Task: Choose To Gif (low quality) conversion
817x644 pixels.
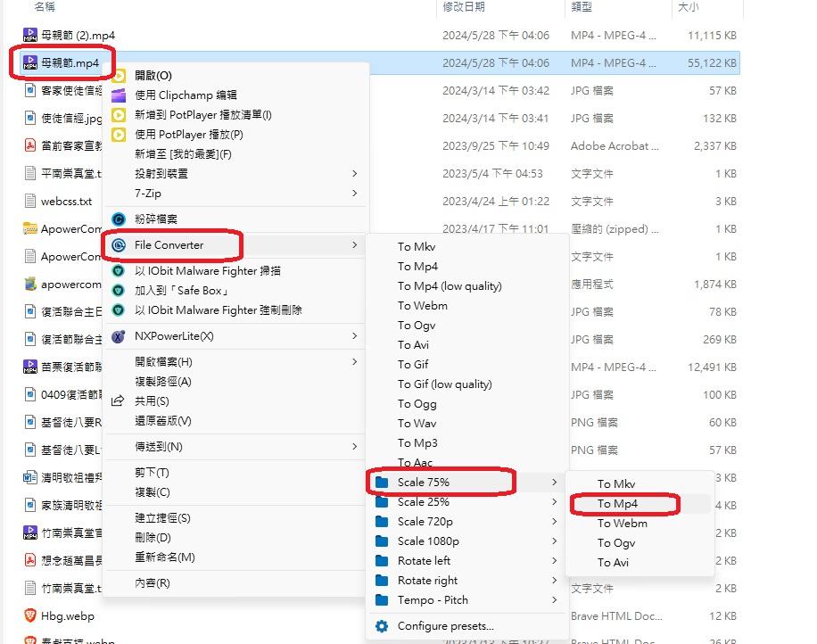Action: 444,384
